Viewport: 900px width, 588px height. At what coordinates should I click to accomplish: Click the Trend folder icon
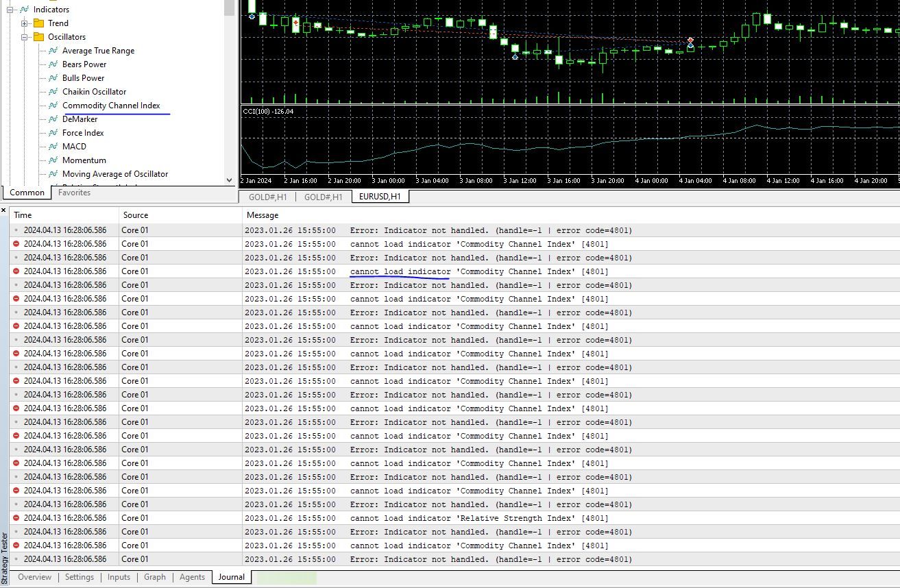click(x=38, y=23)
